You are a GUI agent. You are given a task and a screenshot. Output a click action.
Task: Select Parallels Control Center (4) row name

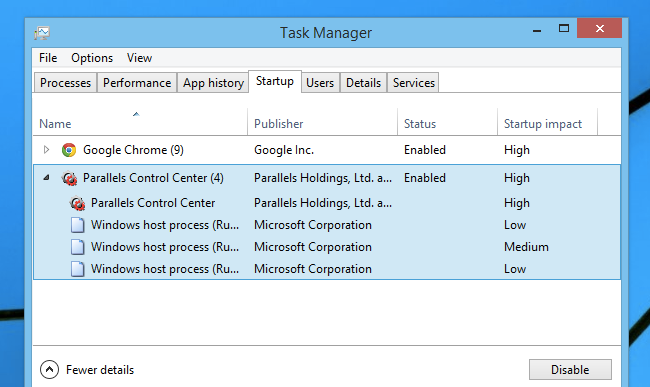[153, 178]
